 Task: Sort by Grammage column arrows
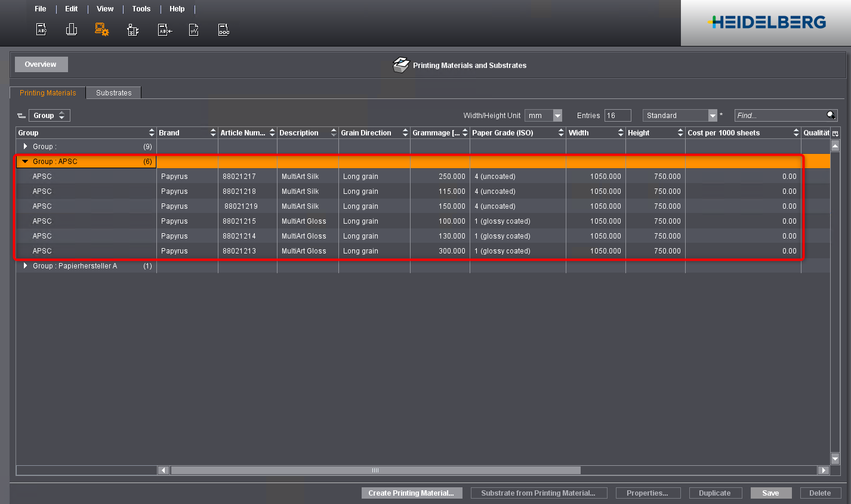465,132
